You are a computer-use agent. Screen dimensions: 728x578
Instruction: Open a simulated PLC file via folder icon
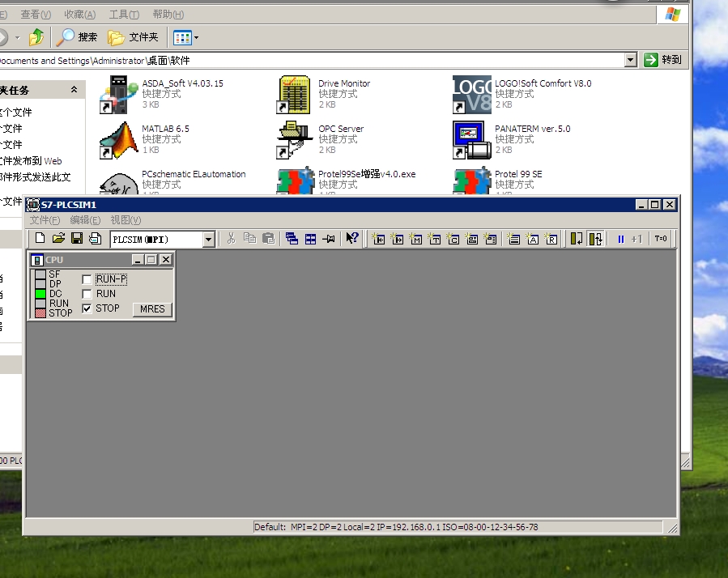58,239
